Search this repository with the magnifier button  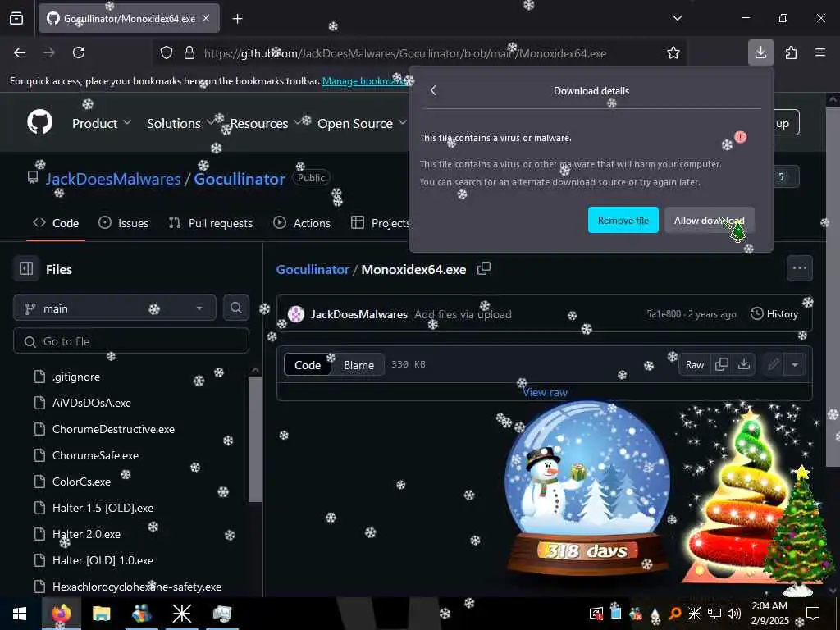click(x=236, y=308)
